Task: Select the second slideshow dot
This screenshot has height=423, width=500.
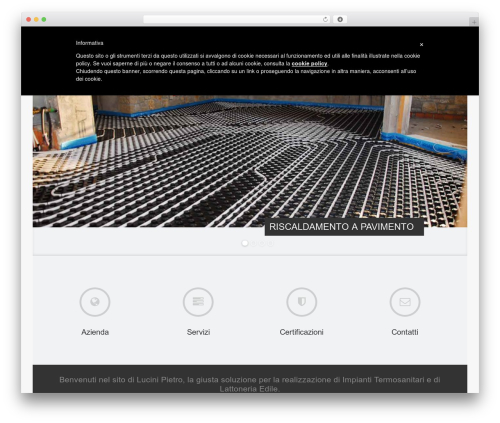Action: 254,243
